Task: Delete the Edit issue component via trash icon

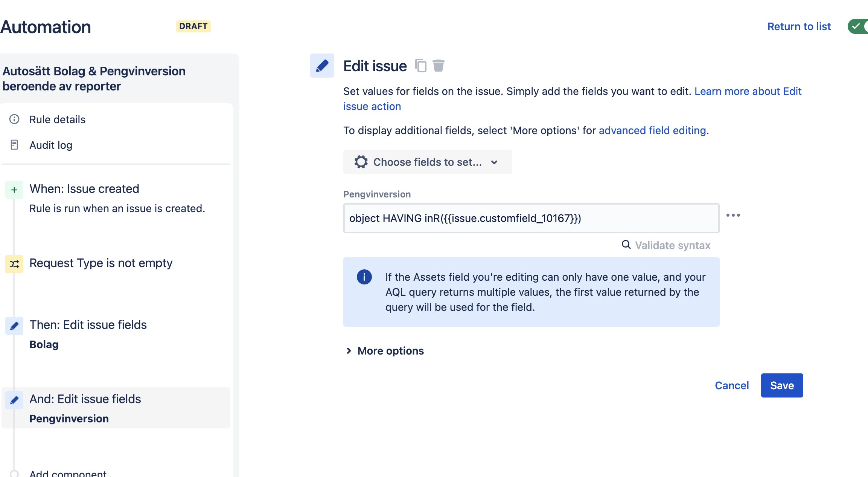Action: (439, 66)
